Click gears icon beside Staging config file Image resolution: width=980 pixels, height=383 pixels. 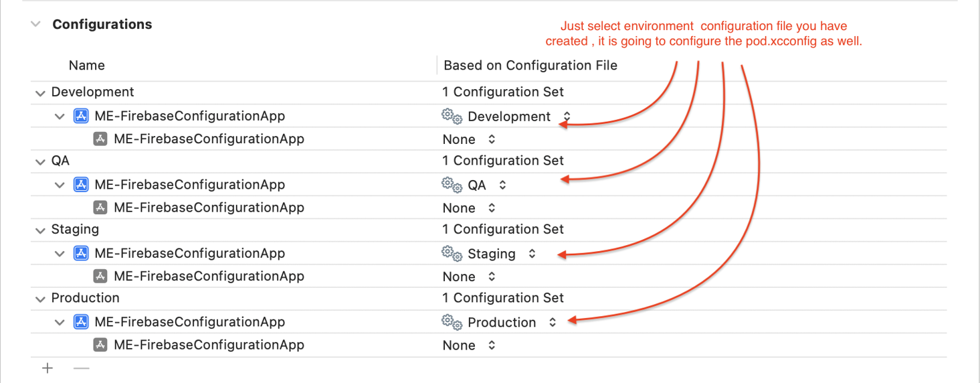452,254
